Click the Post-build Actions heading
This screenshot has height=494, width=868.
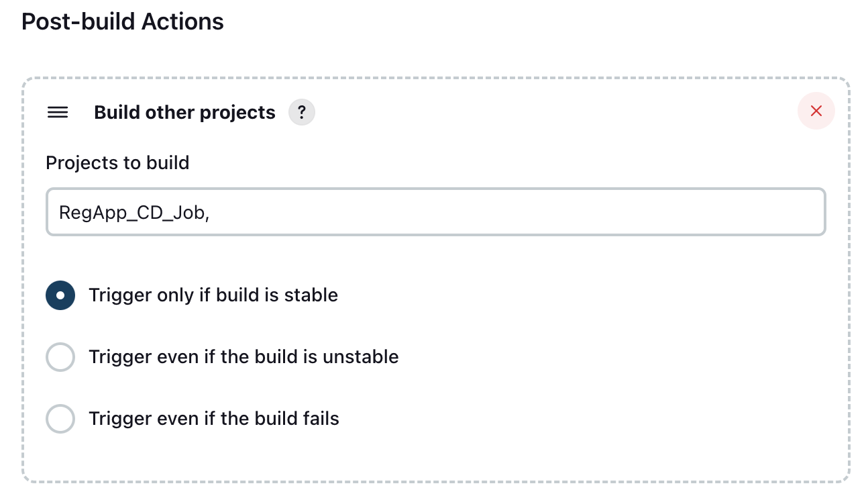click(122, 21)
